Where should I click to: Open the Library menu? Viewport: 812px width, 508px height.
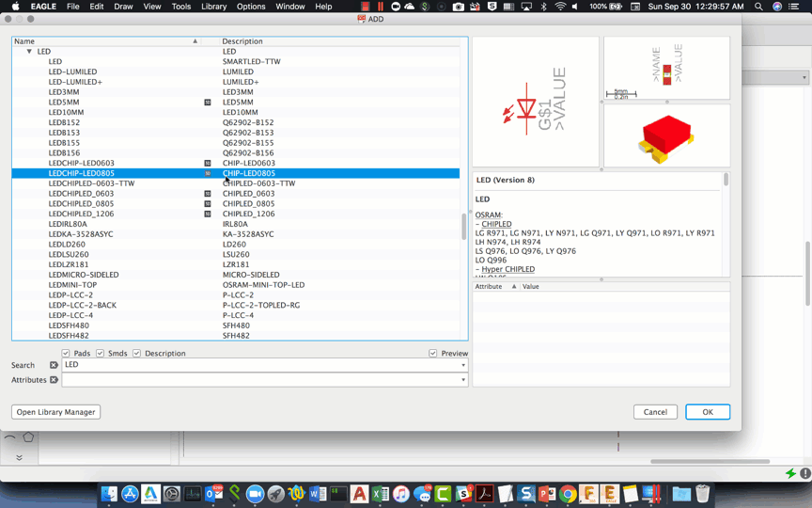[213, 7]
